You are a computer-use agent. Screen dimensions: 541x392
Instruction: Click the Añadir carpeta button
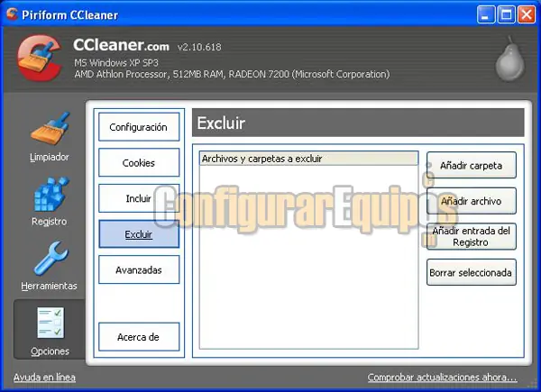(472, 165)
